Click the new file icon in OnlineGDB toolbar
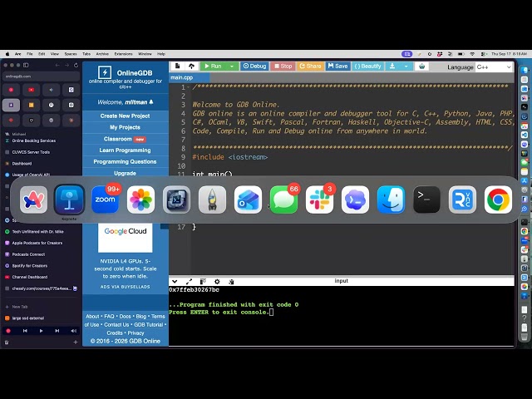Screen dimensions: 532x399 [177, 66]
